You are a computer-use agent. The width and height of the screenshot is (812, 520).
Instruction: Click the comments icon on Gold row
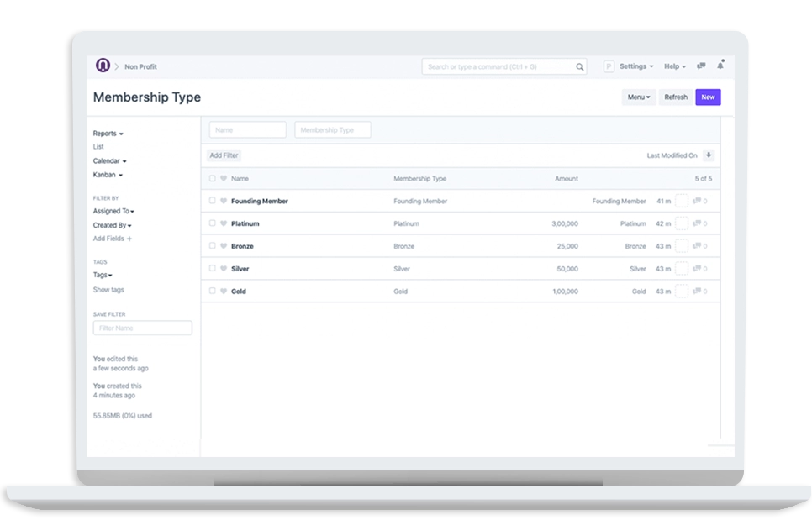coord(697,292)
